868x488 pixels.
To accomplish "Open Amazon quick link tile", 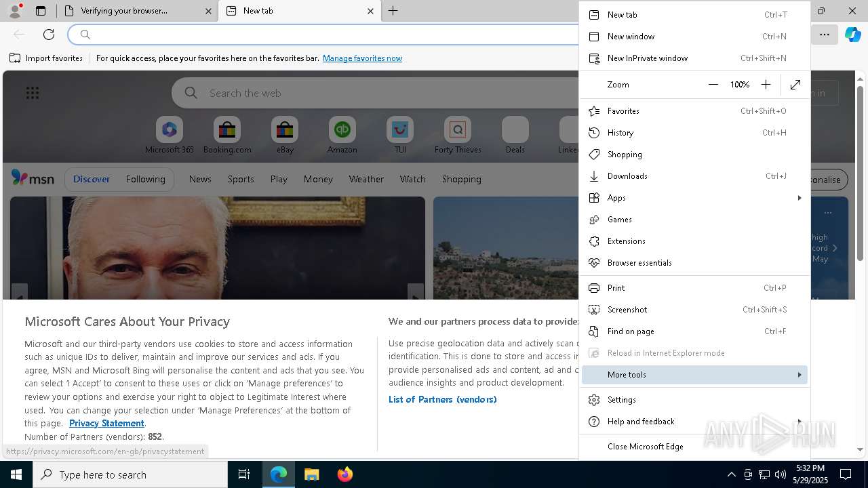I will pyautogui.click(x=342, y=135).
